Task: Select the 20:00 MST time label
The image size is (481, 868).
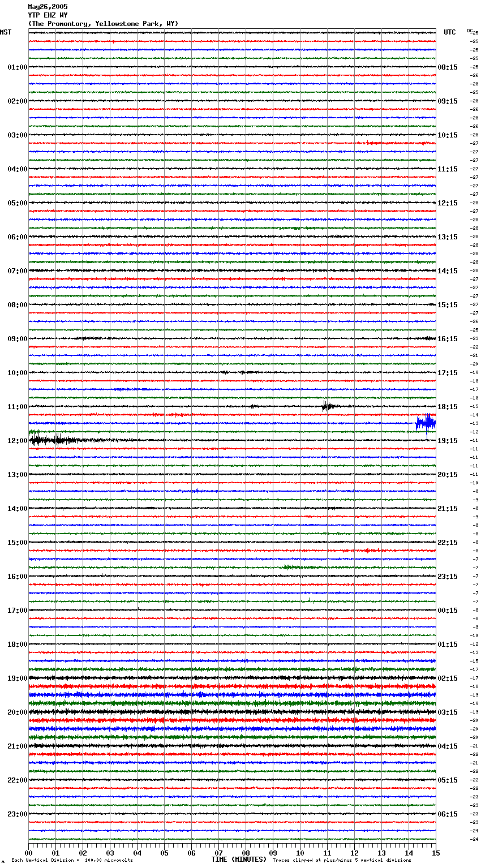Action: pyautogui.click(x=18, y=712)
